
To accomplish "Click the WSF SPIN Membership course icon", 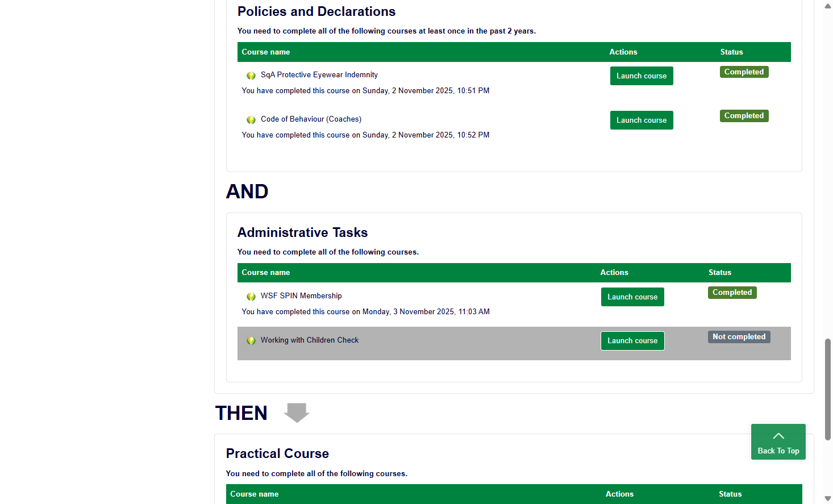I will pyautogui.click(x=251, y=297).
